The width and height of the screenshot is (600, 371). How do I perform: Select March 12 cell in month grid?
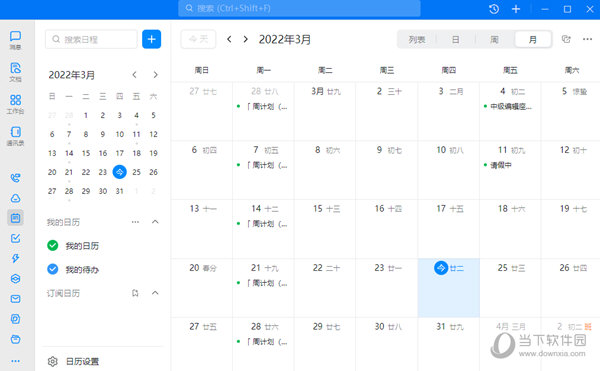571,170
